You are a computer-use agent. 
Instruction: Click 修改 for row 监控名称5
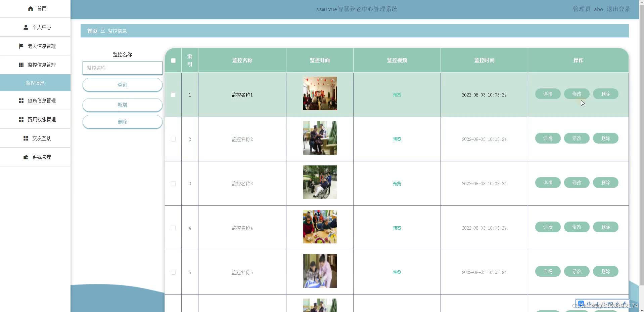577,271
